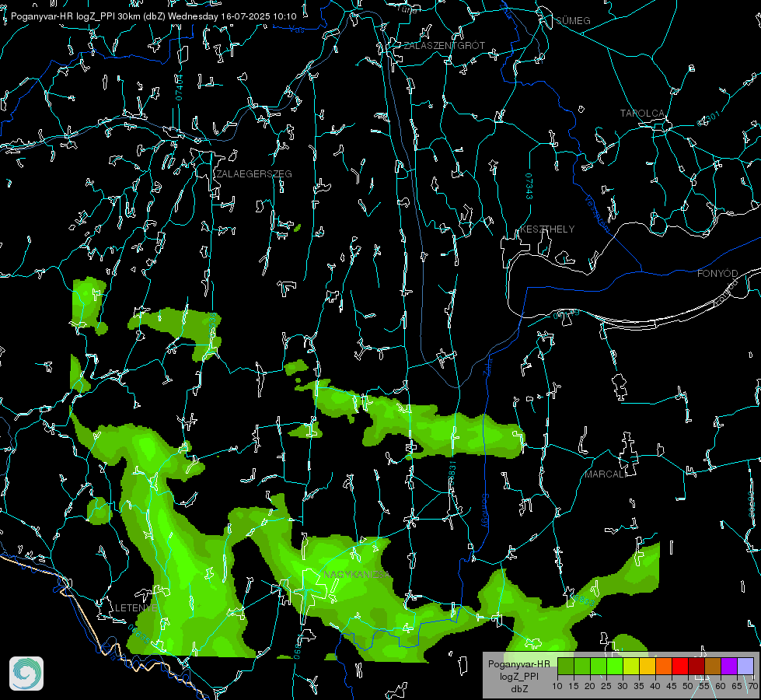
Task: Select the 30-35 dBZ yellow-green legend swatch
Action: click(631, 666)
